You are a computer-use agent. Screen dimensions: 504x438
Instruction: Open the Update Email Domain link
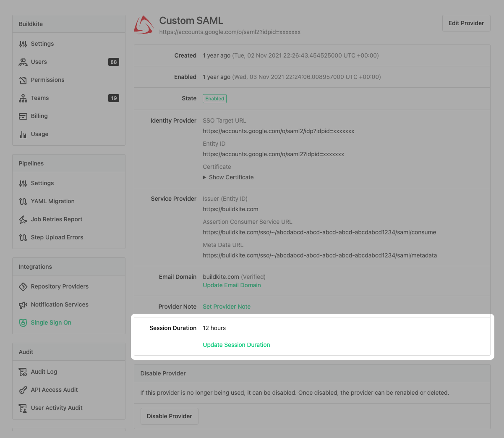tap(232, 285)
